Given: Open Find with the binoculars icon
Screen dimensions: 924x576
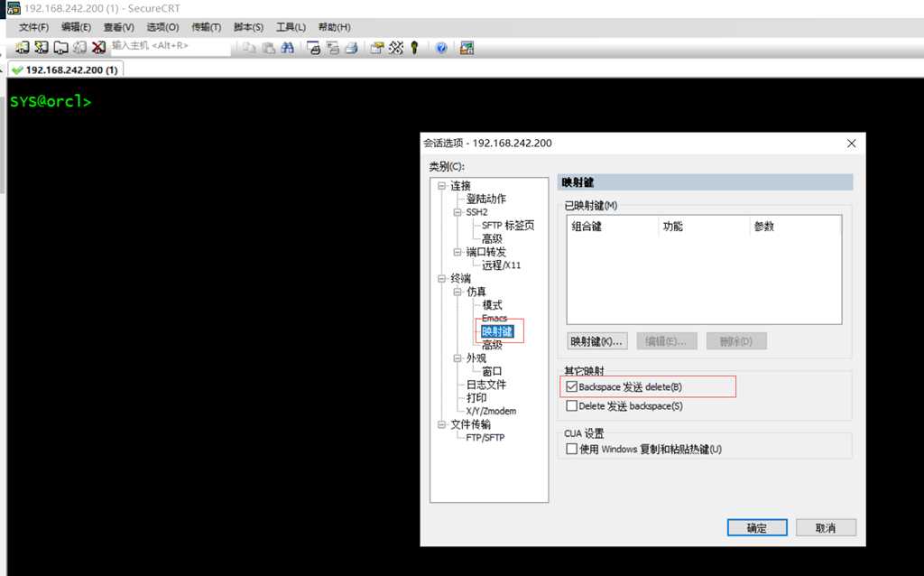Looking at the screenshot, I should pos(288,48).
